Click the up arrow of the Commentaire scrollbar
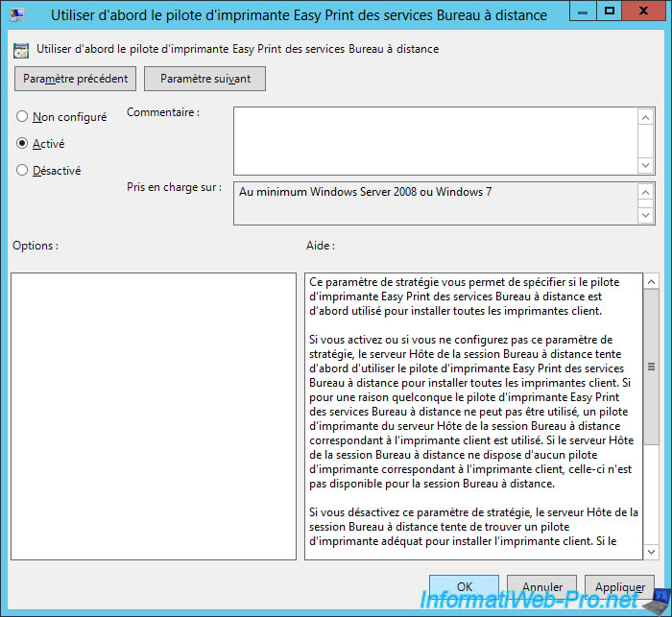The height and width of the screenshot is (617, 672). pyautogui.click(x=645, y=117)
